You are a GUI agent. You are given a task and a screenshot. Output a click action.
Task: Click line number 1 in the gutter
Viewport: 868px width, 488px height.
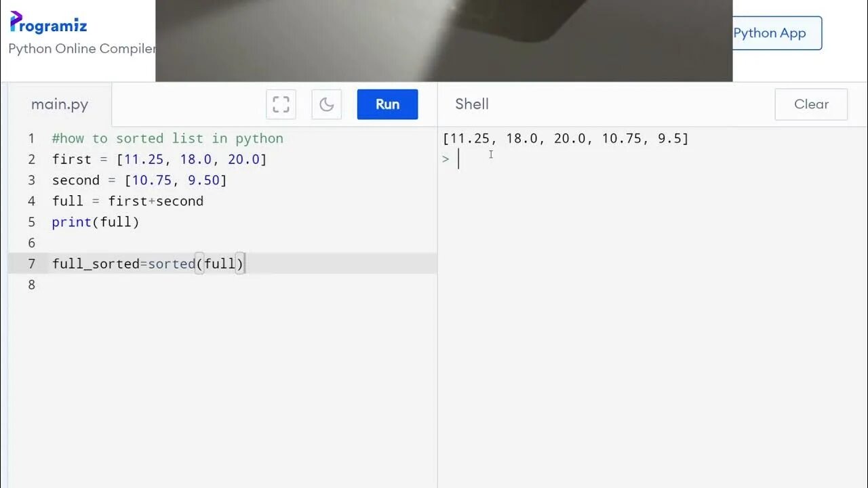[31, 138]
